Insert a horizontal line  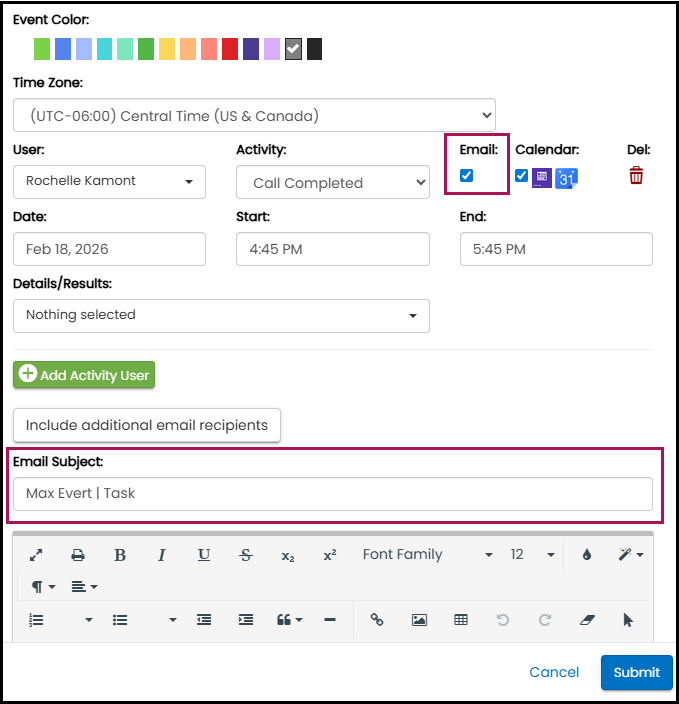330,620
